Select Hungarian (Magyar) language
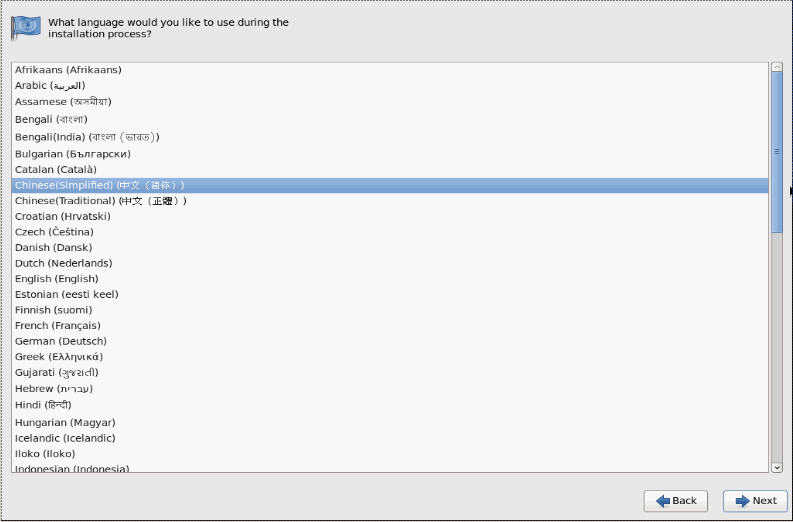 tap(65, 422)
